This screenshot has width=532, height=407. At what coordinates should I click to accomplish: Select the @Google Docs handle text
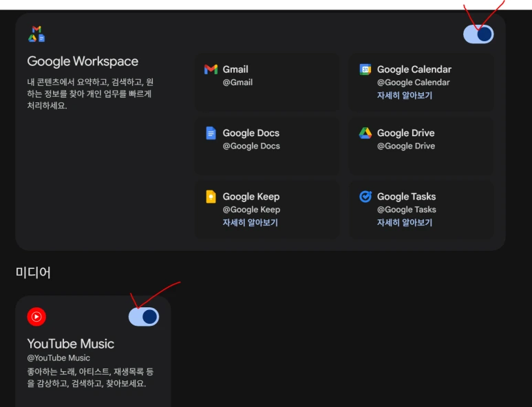tap(251, 146)
